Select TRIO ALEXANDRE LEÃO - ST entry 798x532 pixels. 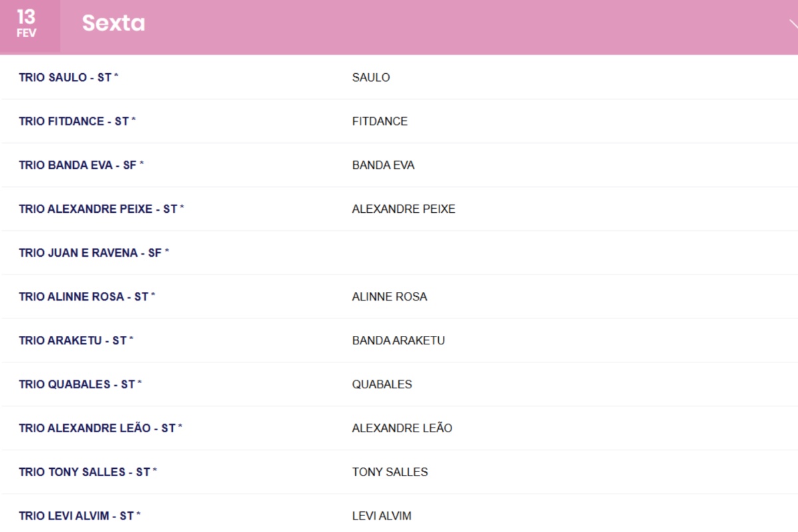click(100, 428)
